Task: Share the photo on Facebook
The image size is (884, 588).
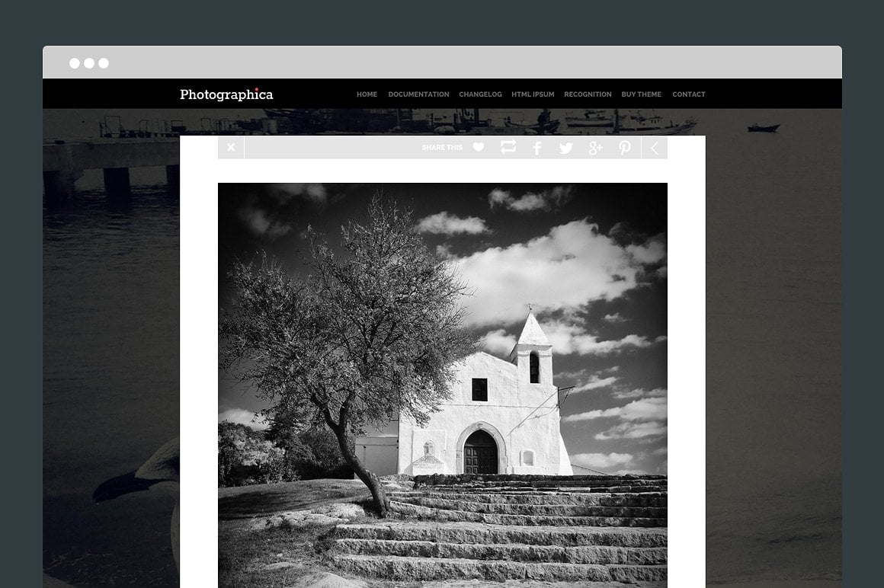Action: point(537,148)
